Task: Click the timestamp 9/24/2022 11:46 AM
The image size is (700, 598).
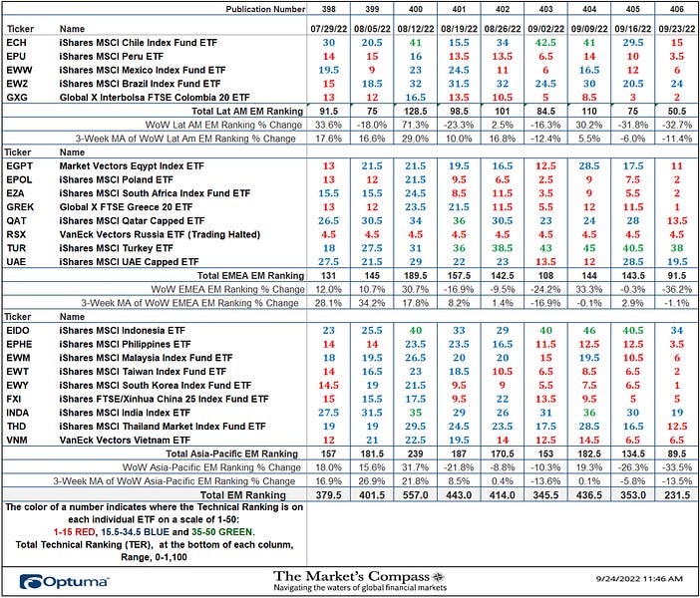Action: pyautogui.click(x=639, y=579)
